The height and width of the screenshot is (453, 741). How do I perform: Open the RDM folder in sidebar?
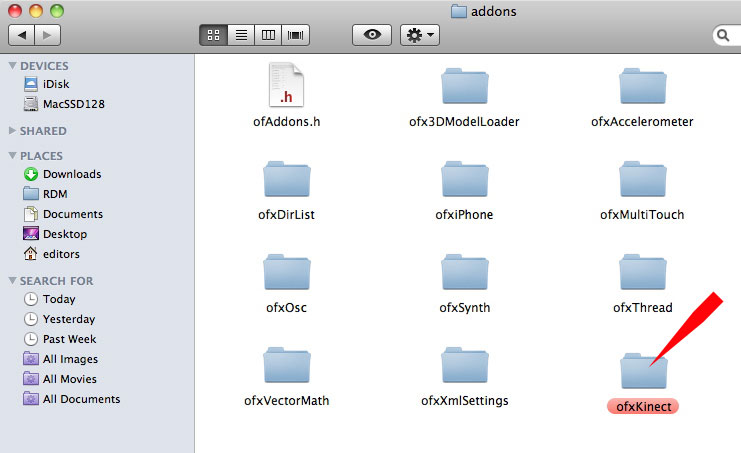45,194
